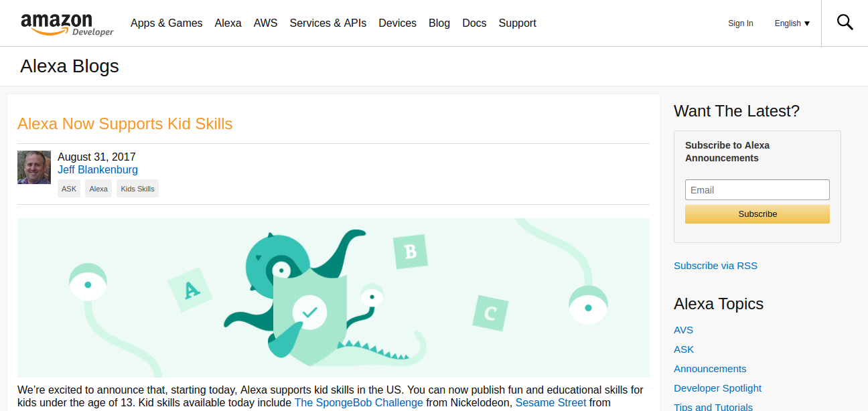Click the Want The Latest? heading

(x=737, y=111)
